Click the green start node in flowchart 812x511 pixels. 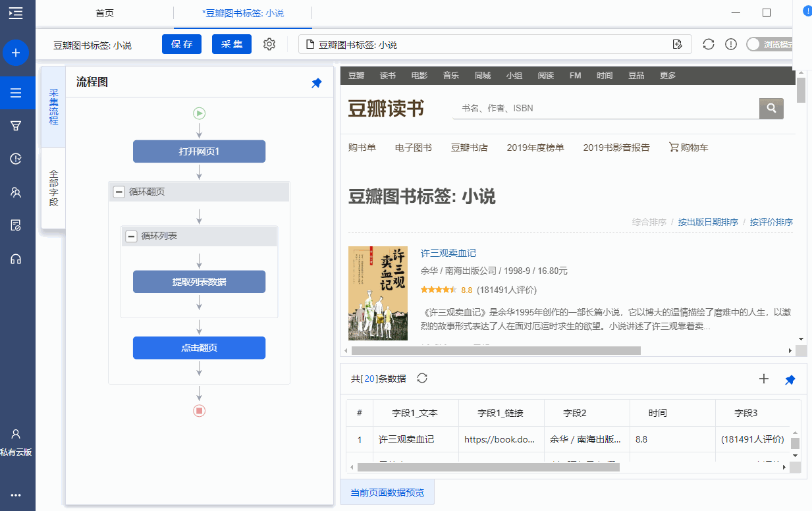click(199, 113)
